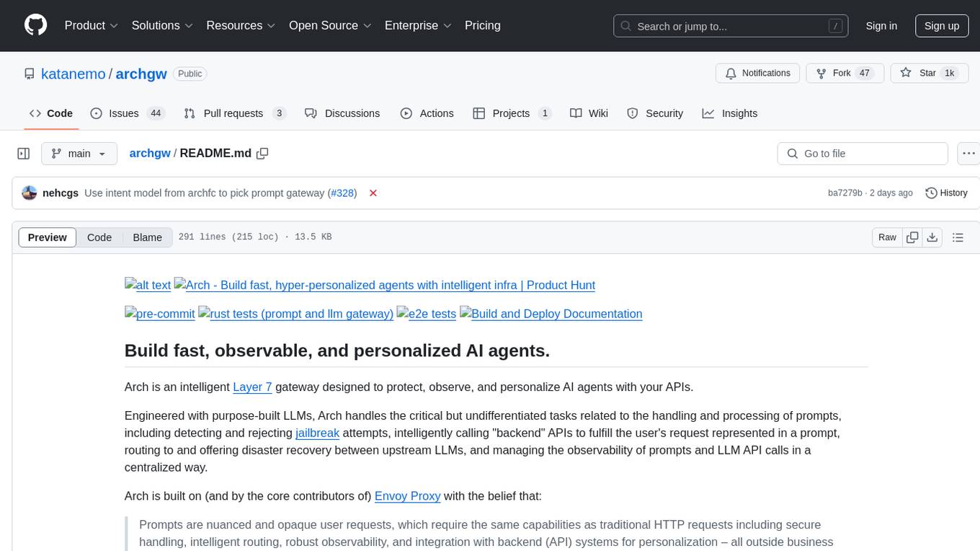Viewport: 980px width, 551px height.
Task: Open Build and Deploy Documentation badge
Action: pos(551,314)
